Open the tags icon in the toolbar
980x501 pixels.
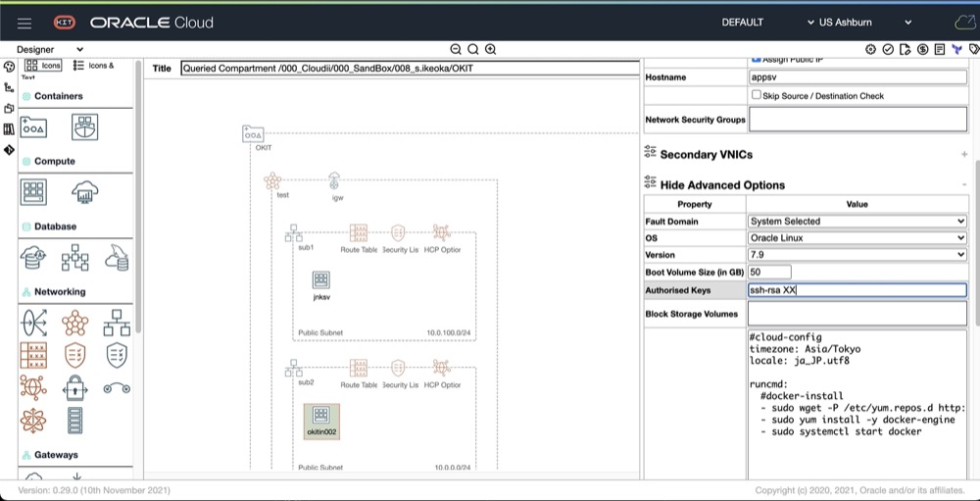pyautogui.click(x=974, y=49)
